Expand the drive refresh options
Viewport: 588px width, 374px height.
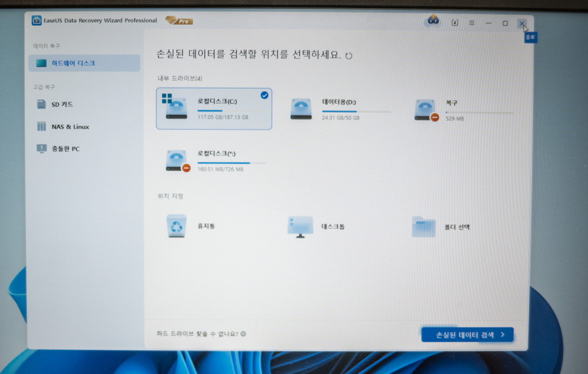(x=349, y=56)
